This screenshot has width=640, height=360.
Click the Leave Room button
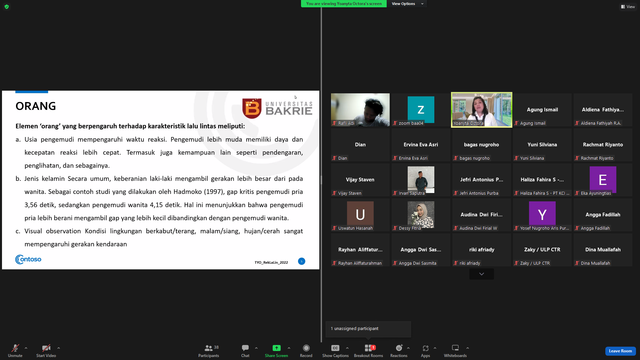[x=620, y=351]
